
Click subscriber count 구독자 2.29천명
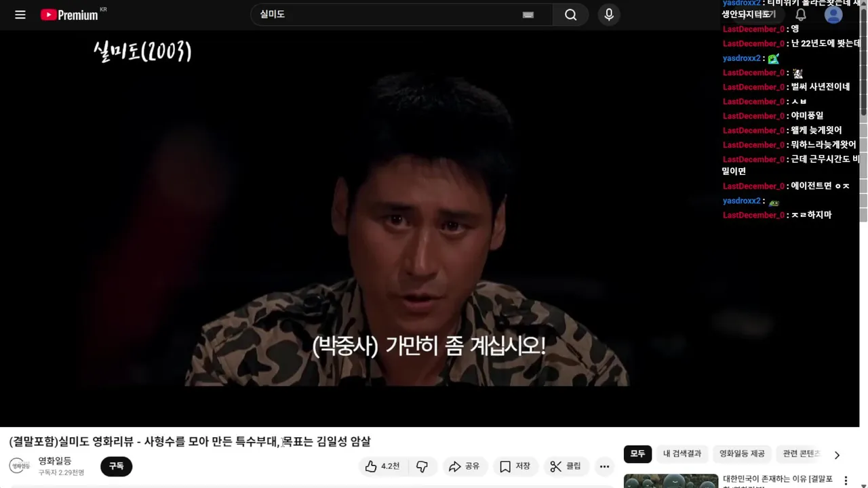click(61, 472)
